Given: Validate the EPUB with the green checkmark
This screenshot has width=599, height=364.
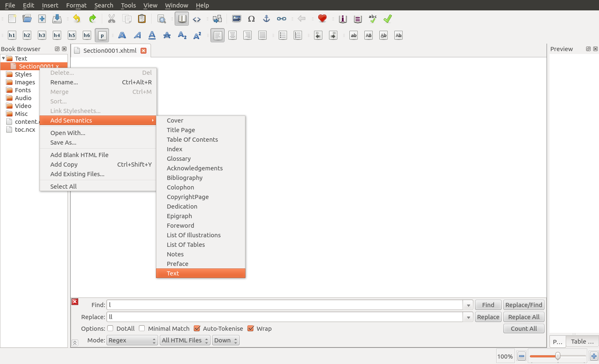Looking at the screenshot, I should [388, 19].
